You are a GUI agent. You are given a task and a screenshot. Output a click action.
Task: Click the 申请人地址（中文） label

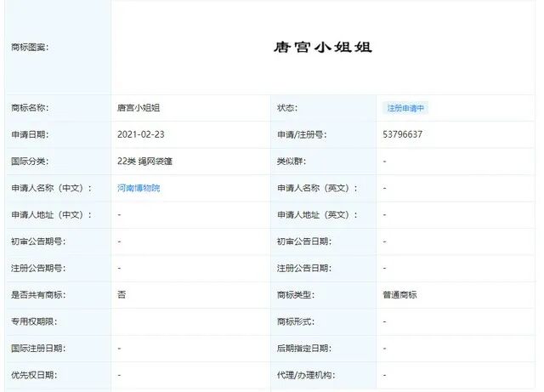pos(51,214)
